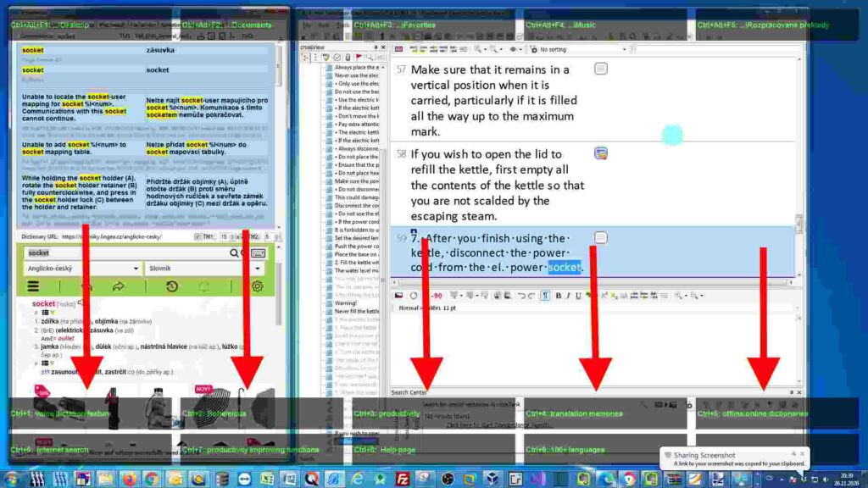Screen dimensions: 868x488
Task: Click the magnifier search icon in dictionary
Action: pyautogui.click(x=234, y=252)
